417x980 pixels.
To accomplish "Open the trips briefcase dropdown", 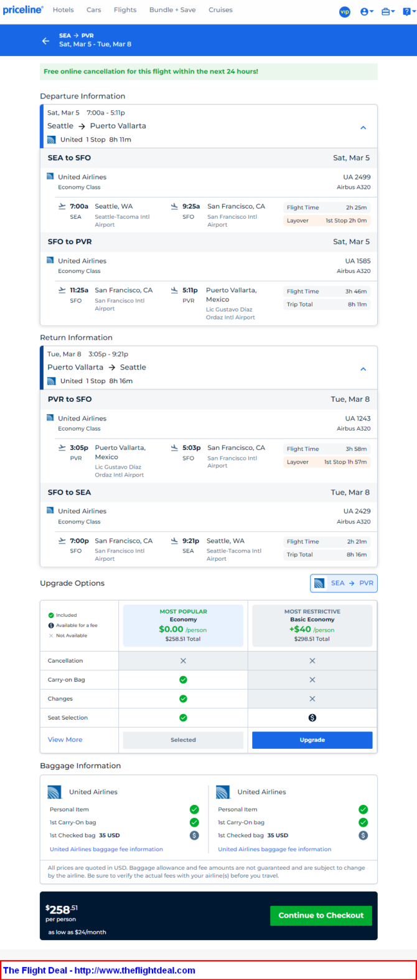I will (x=388, y=11).
